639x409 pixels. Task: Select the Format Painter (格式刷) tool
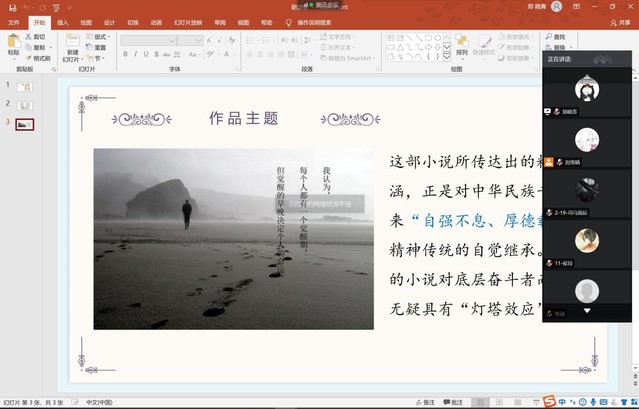39,58
